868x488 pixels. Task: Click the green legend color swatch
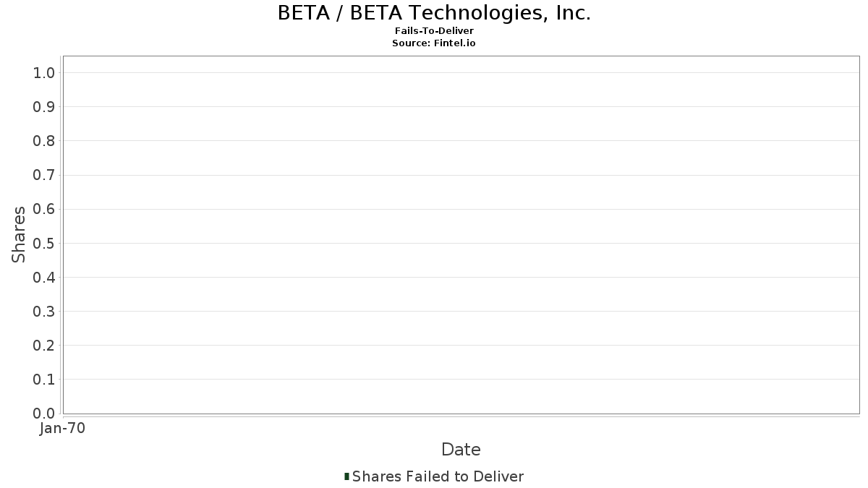click(x=347, y=476)
